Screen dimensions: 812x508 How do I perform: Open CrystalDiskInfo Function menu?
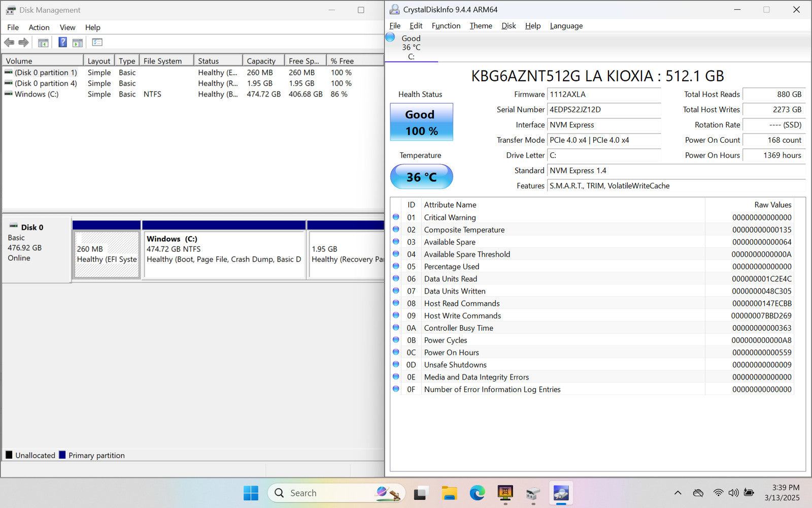446,26
